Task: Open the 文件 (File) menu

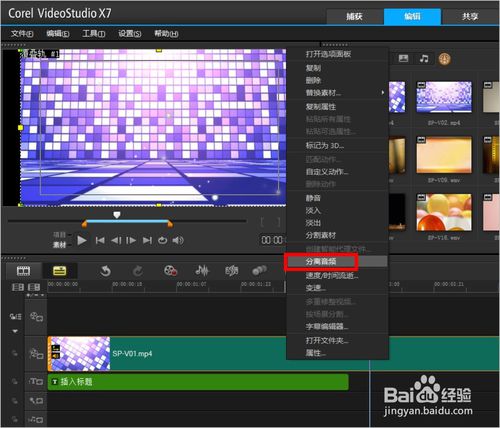Action: point(22,34)
